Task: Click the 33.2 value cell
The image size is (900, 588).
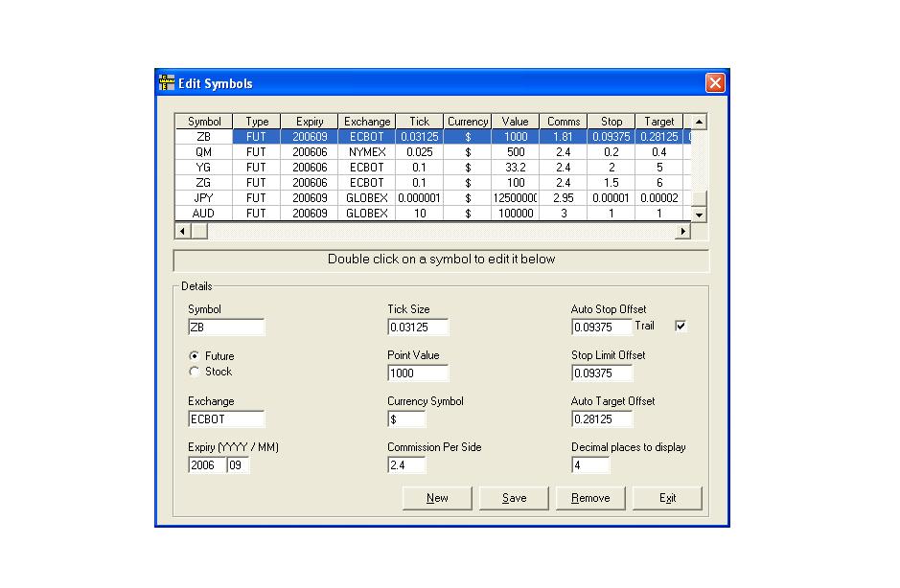Action: pos(515,167)
